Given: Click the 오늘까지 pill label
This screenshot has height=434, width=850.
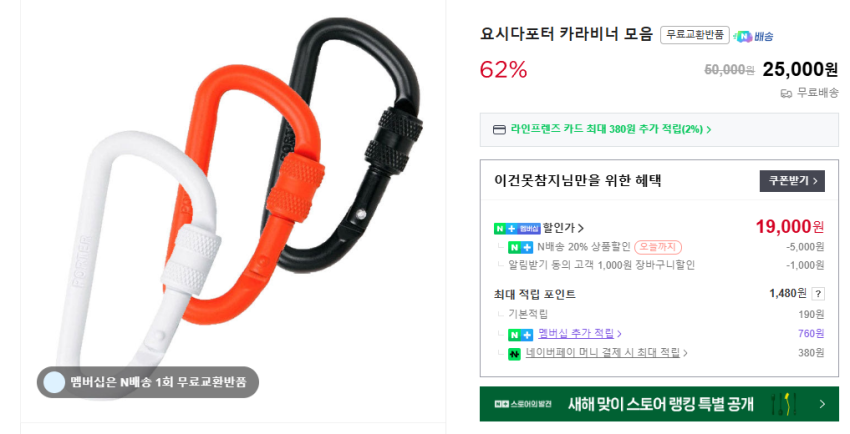Looking at the screenshot, I should click(x=658, y=247).
